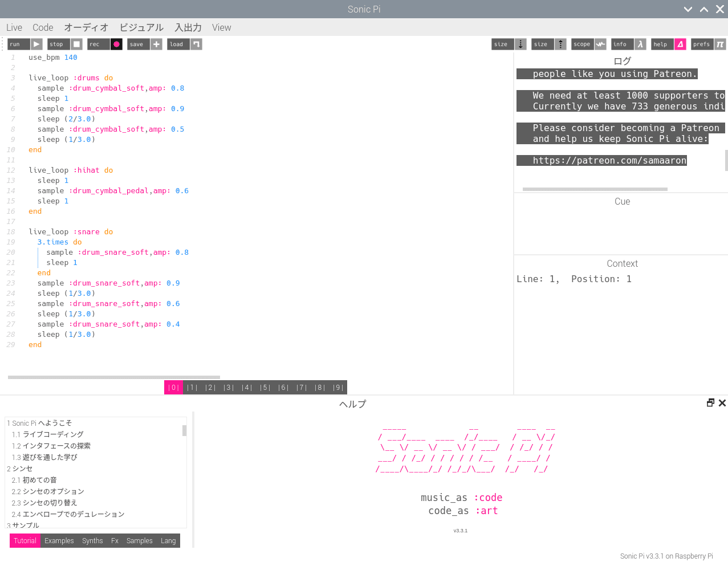Image resolution: width=728 pixels, height=562 pixels.
Task: Close the ヘルプ panel
Action: click(722, 403)
